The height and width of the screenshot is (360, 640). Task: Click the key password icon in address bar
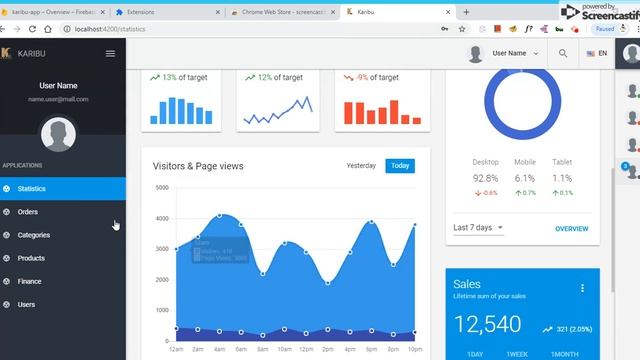(x=444, y=29)
